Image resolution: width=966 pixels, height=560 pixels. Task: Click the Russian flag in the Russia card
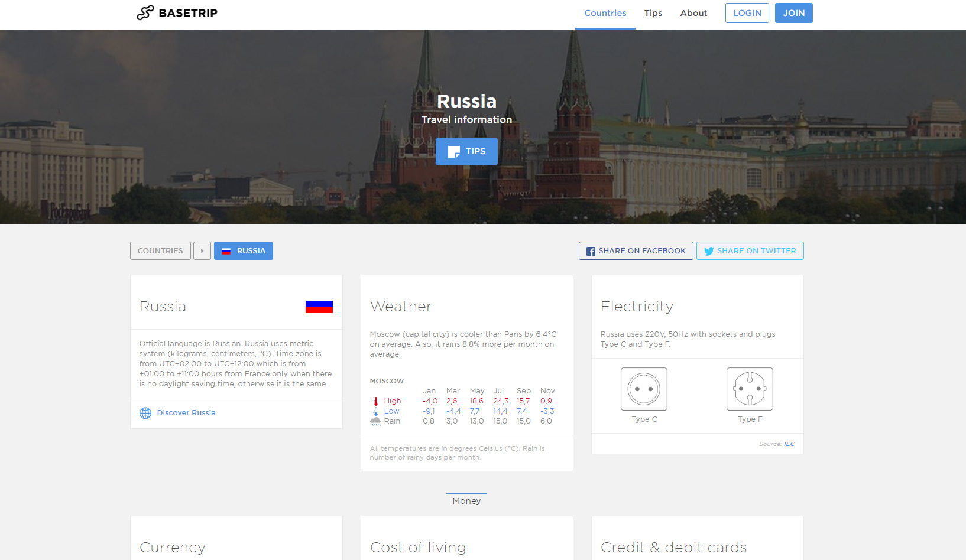319,307
